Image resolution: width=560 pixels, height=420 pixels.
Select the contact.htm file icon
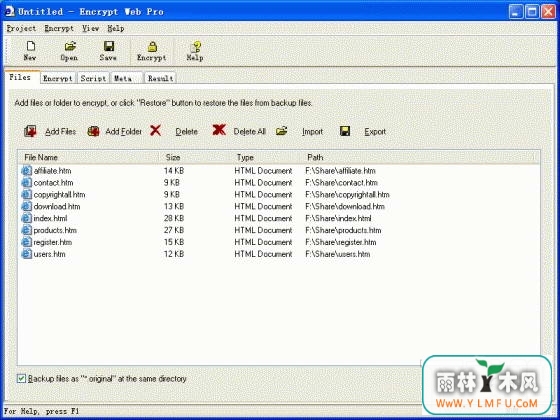[26, 182]
